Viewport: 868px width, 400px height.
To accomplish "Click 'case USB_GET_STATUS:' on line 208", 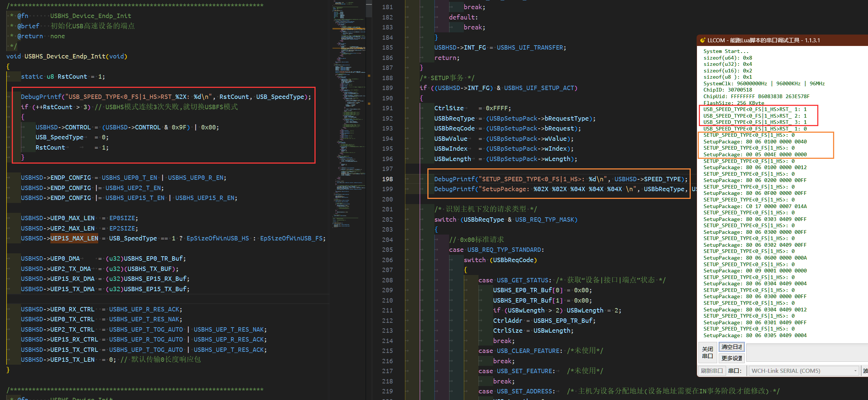I will point(515,280).
